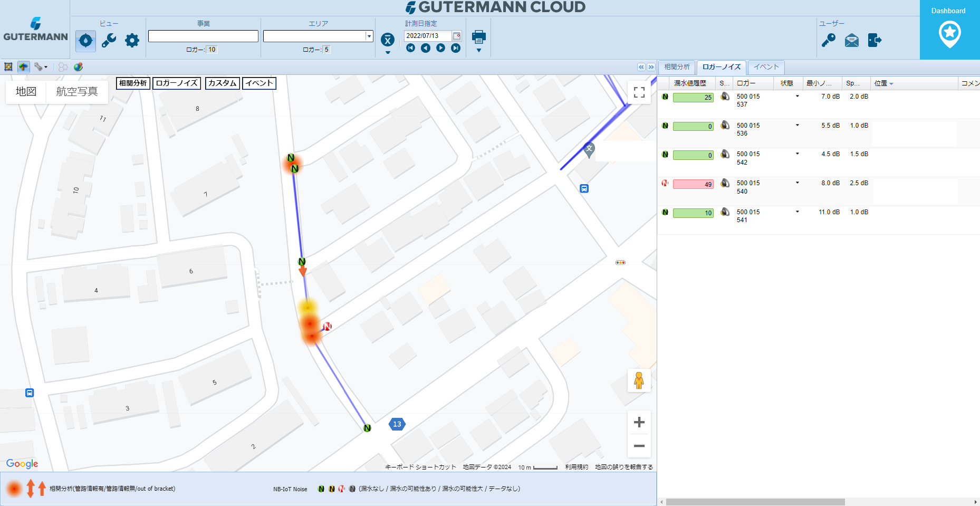The width and height of the screenshot is (980, 506).
Task: Open the エリア combo box dropdown
Action: pos(369,36)
